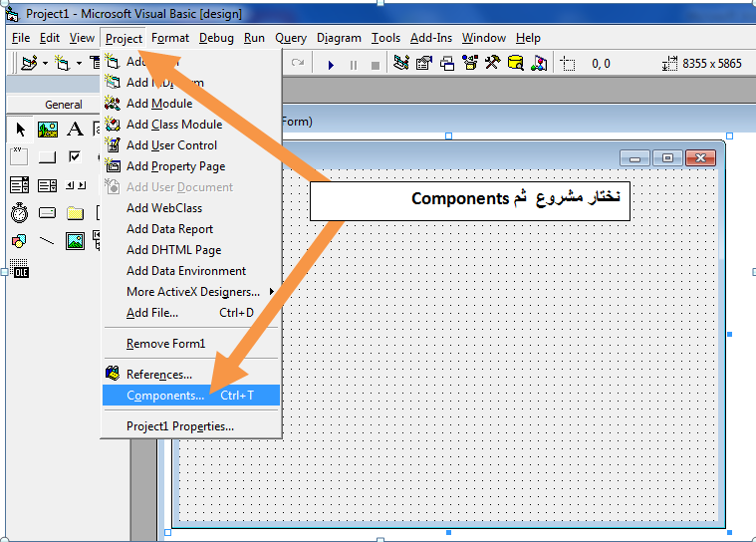This screenshot has width=756, height=542.
Task: Choose Add User Control entry
Action: pos(192,145)
